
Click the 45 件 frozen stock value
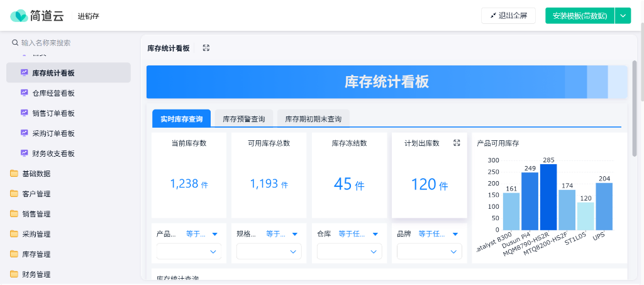[x=349, y=184]
